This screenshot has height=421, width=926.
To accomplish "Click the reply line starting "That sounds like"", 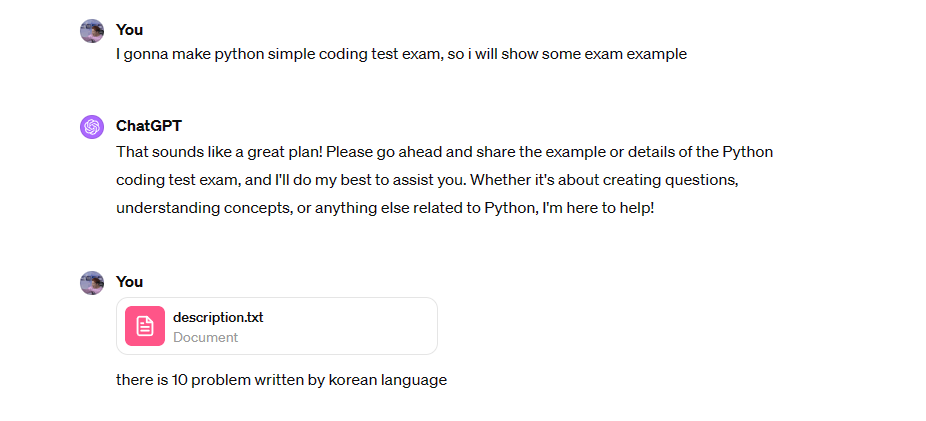I will pos(445,152).
